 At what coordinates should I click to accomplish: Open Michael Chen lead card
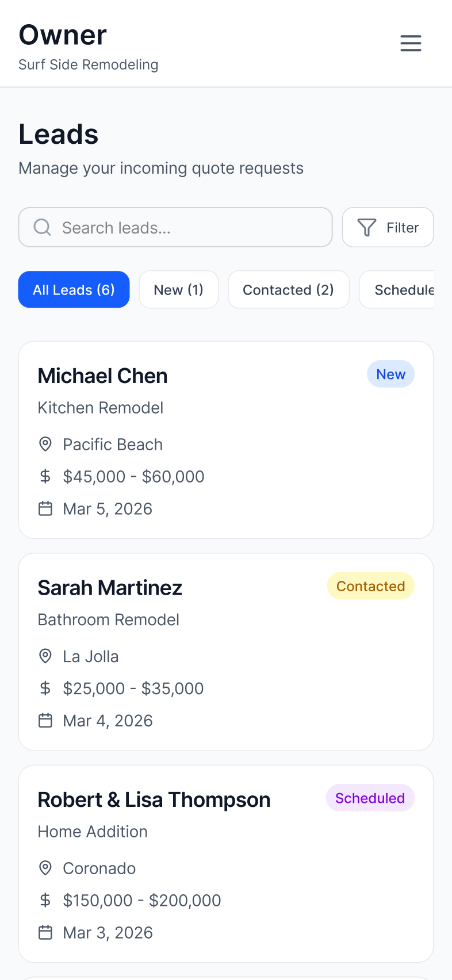(226, 440)
